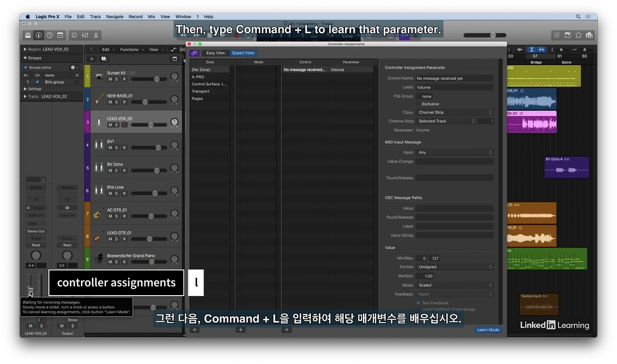The image size is (617, 364).
Task: Switch to Easy View tab
Action: click(x=215, y=53)
